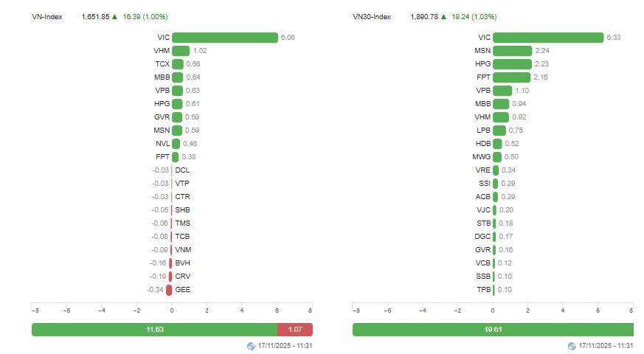This screenshot has height=354, width=644.
Task: Click the red 1.07 summary bar segment
Action: [295, 330]
